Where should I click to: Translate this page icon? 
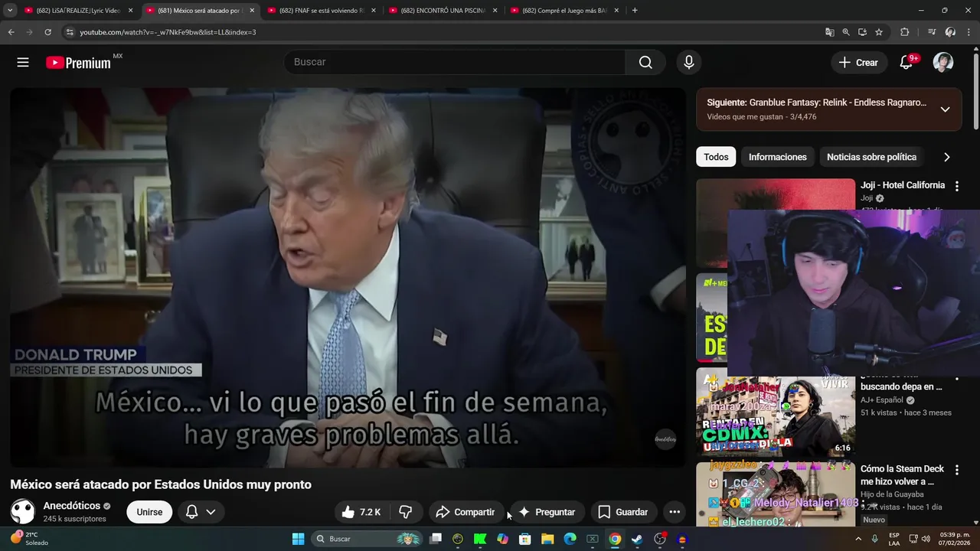click(x=829, y=32)
